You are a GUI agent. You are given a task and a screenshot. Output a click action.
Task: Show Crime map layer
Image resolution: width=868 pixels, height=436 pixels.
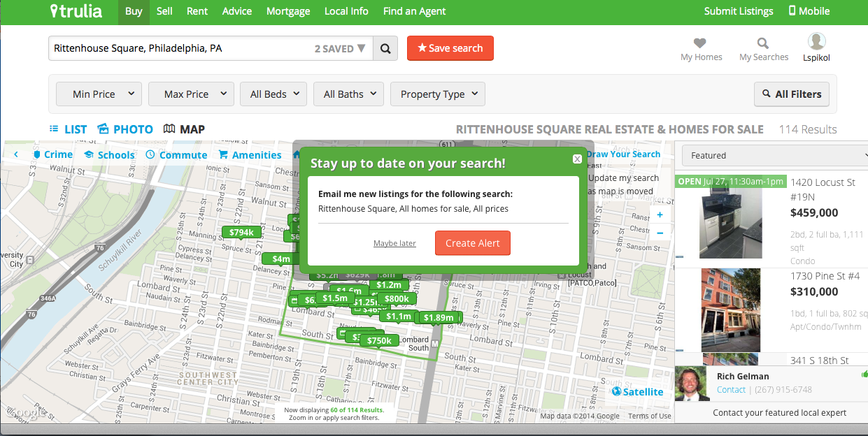coord(52,154)
